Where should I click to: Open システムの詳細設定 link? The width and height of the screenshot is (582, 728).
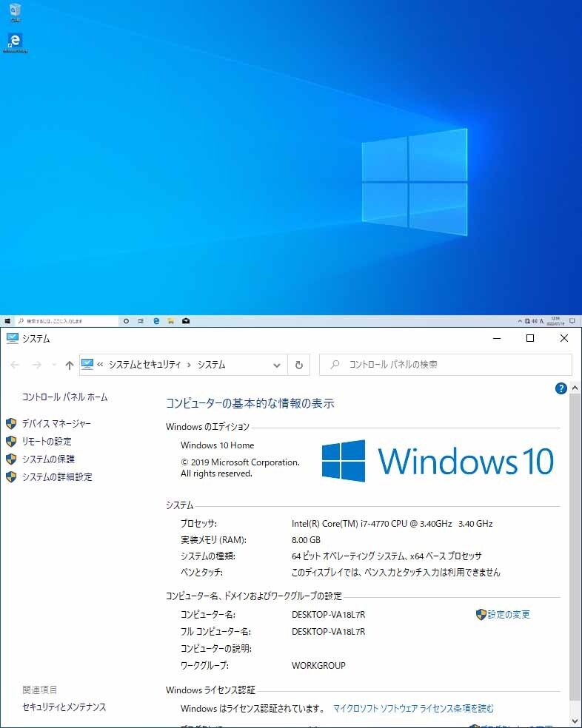coord(57,476)
